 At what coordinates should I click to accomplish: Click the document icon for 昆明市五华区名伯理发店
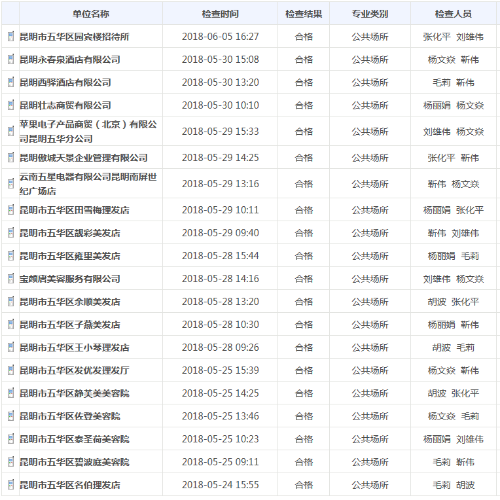click(11, 485)
